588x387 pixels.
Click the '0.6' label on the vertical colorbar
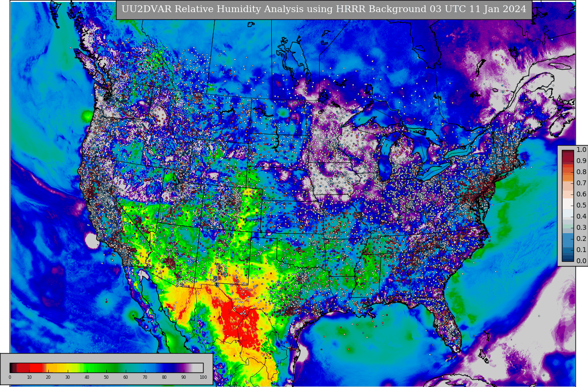pos(581,194)
